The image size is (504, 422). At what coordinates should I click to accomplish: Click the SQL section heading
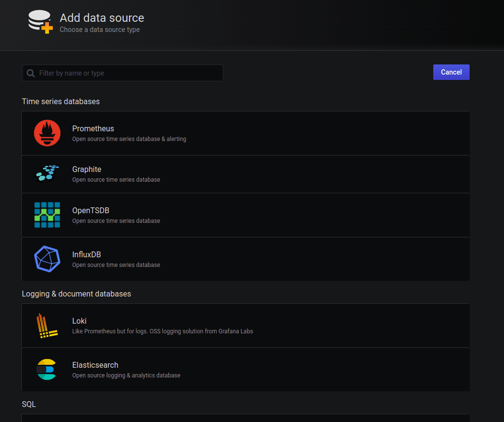tap(29, 405)
